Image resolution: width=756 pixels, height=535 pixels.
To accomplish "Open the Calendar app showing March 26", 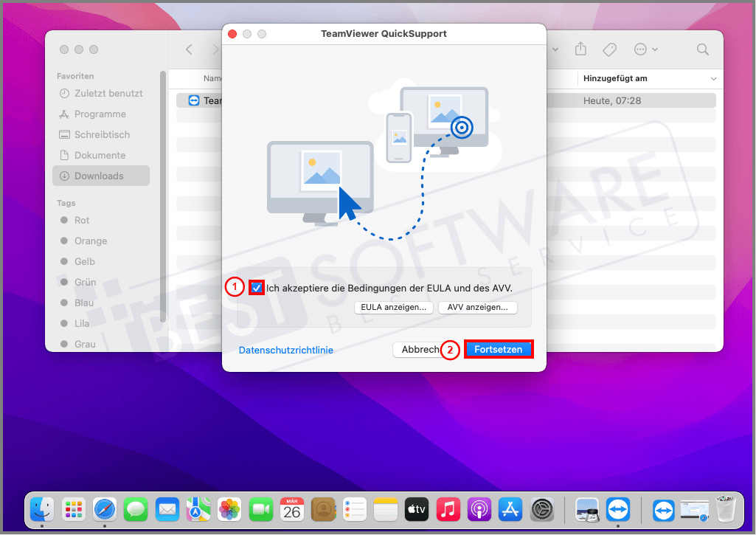I will pos(293,509).
